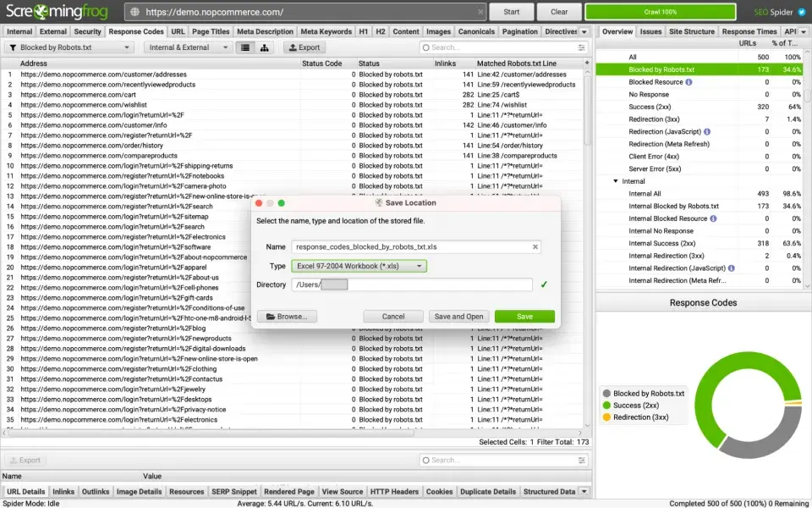Open the Page Titles tab
The width and height of the screenshot is (812, 508).
(x=211, y=31)
